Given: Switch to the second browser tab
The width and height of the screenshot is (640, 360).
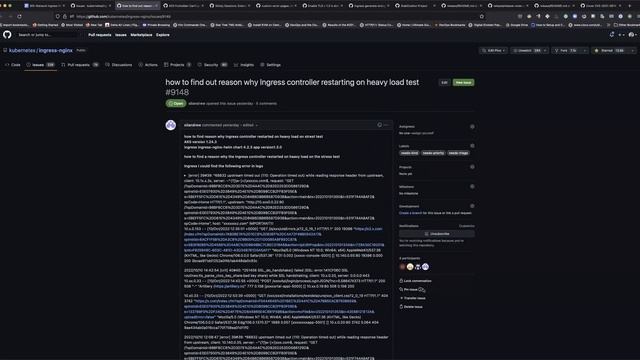Looking at the screenshot, I should pyautogui.click(x=90, y=6).
